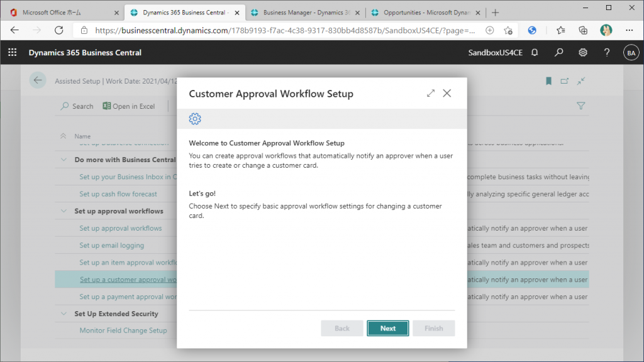Open the BA user account avatar
Screen dimensions: 644x362
tap(631, 53)
